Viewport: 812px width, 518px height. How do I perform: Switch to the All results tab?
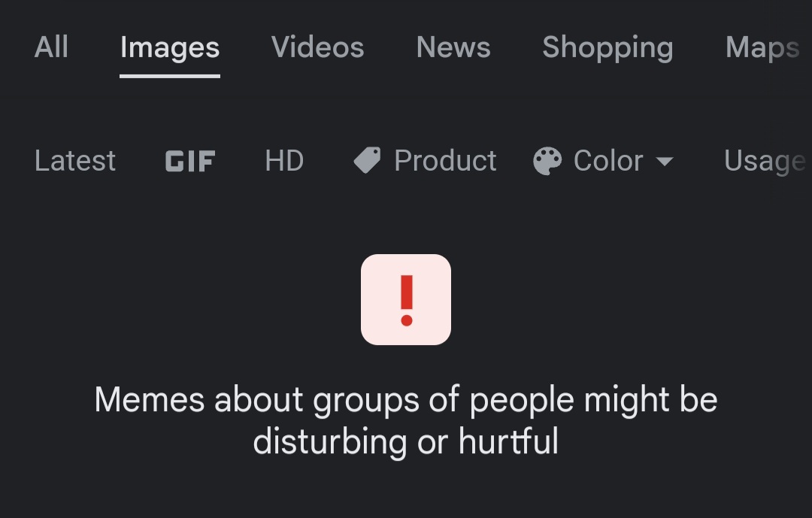tap(51, 47)
